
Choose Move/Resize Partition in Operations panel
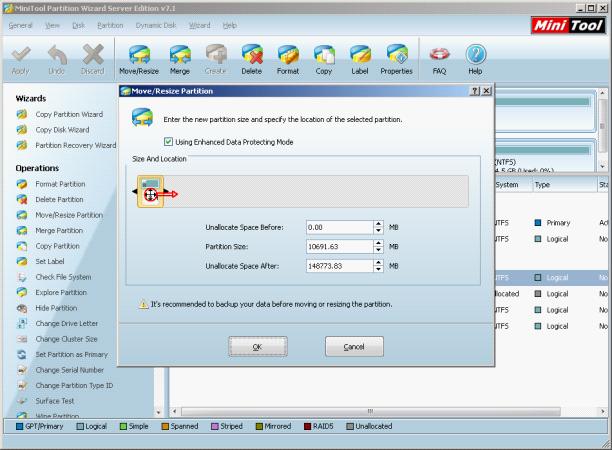pos(69,215)
